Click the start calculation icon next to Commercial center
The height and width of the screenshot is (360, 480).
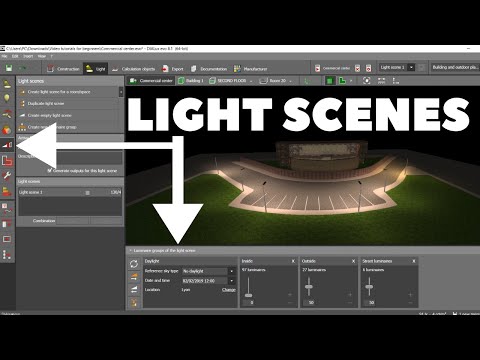pyautogui.click(x=318, y=68)
